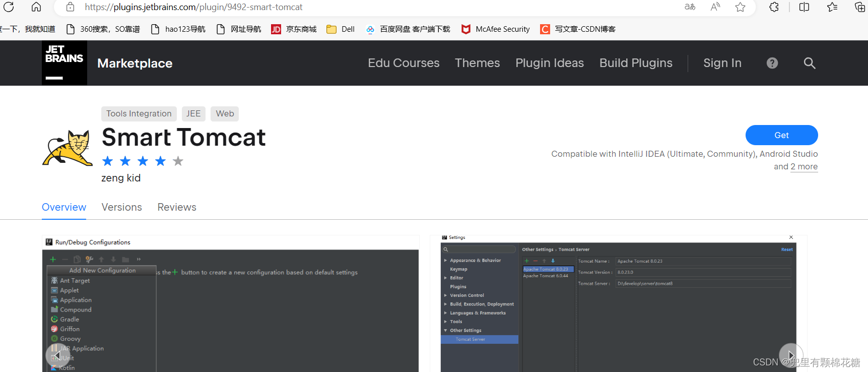Open the 写文章-CSDN博客 bookmark
Viewport: 868px width, 372px height.
[578, 29]
